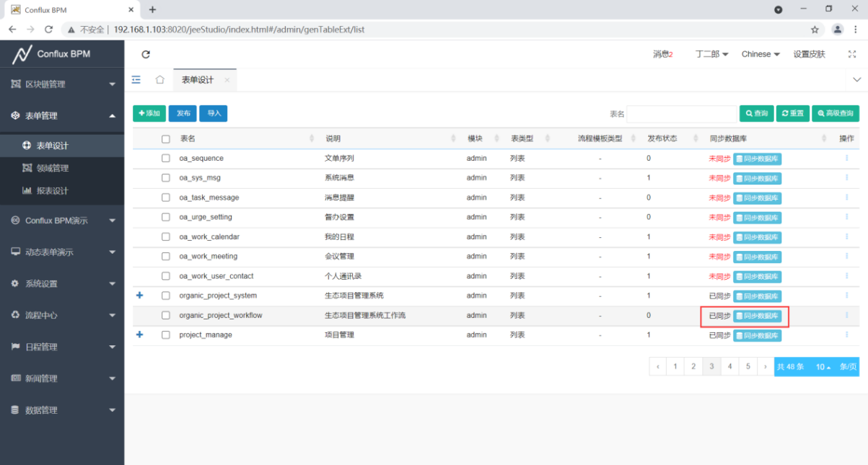Bookmark this page with the star icon
The width and height of the screenshot is (868, 465).
pos(815,30)
